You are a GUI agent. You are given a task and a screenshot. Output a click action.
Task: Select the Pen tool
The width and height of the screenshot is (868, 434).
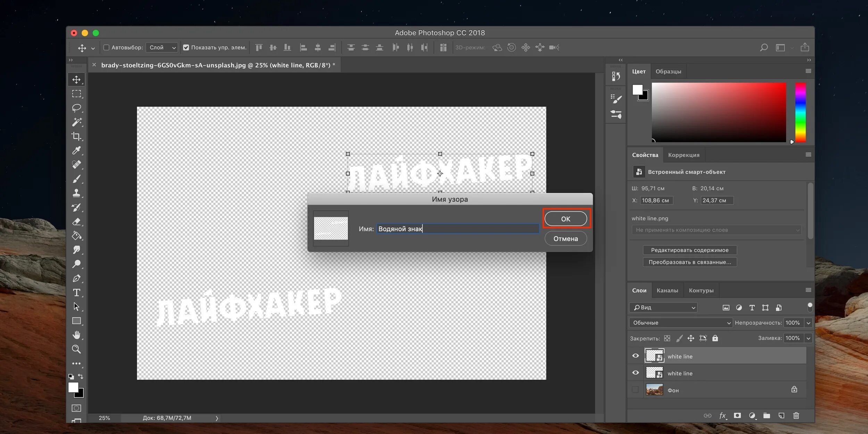[x=76, y=278]
